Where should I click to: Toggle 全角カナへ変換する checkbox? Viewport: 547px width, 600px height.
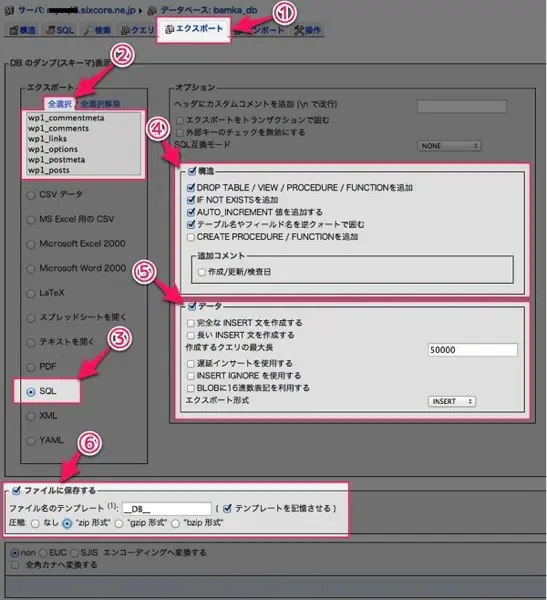pyautogui.click(x=15, y=565)
